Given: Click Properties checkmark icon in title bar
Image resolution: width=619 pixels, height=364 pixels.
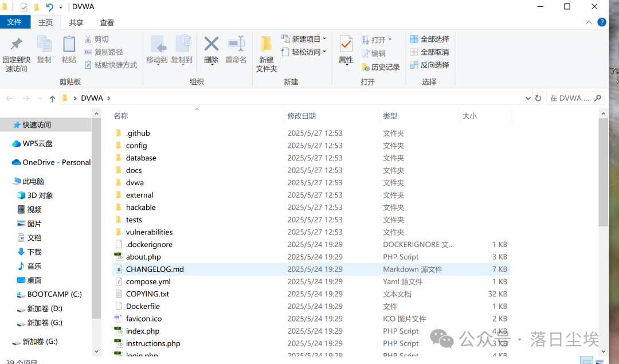Looking at the screenshot, I should point(23,7).
